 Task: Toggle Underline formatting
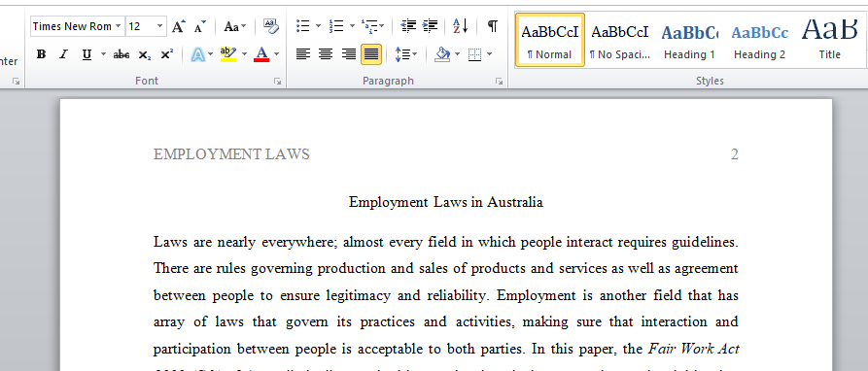point(87,54)
